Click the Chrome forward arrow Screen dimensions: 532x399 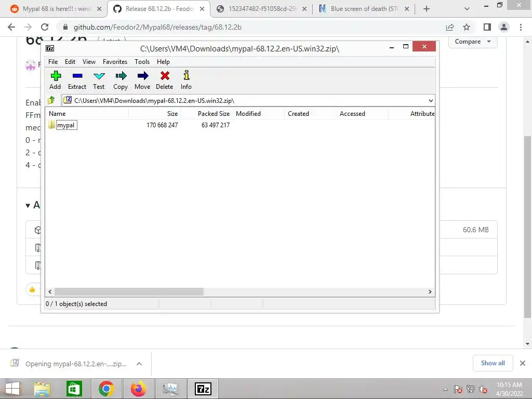pyautogui.click(x=28, y=27)
